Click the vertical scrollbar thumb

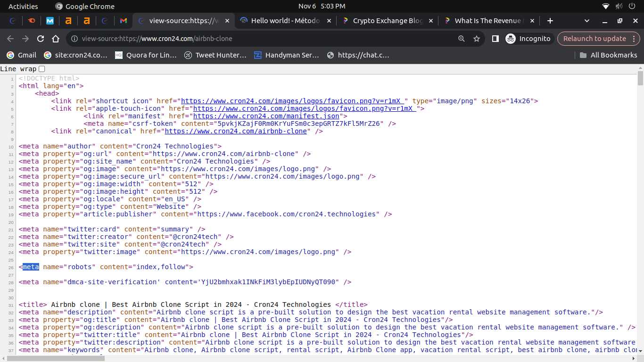pos(640,79)
